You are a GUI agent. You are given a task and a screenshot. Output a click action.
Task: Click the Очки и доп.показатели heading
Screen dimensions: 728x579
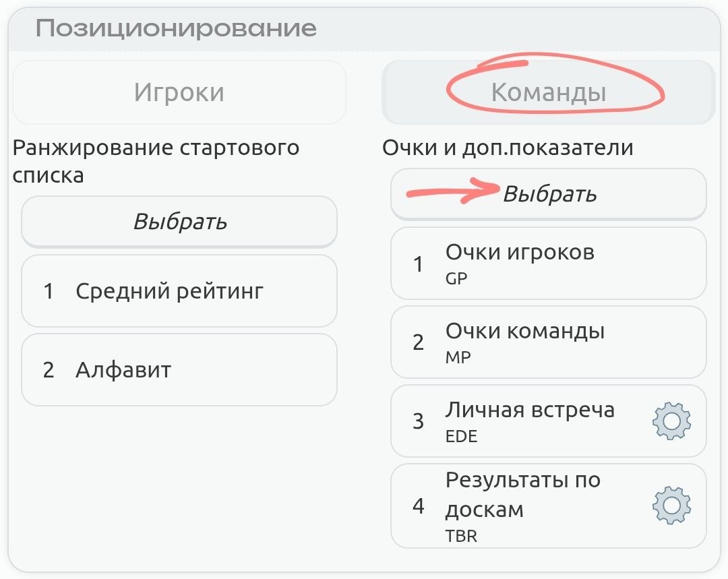coord(508,148)
